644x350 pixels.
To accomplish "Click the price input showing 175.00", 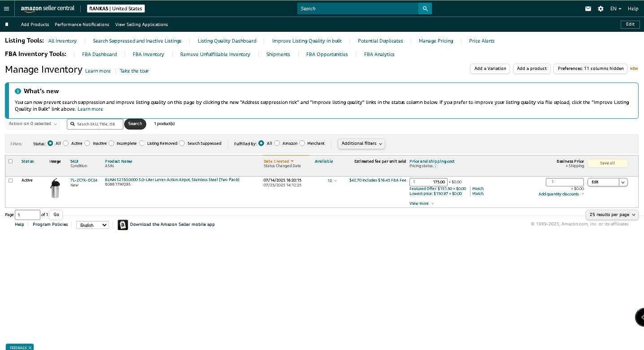I will [428, 182].
